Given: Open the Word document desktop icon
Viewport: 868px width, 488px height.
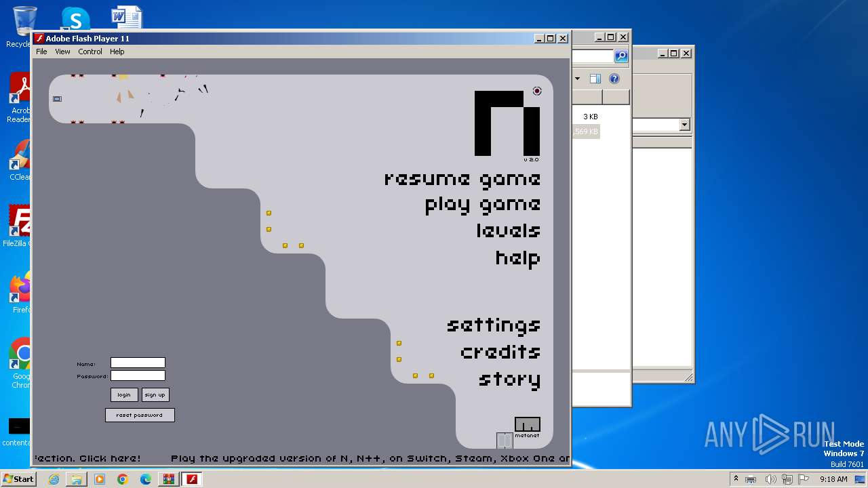Looking at the screenshot, I should (127, 18).
